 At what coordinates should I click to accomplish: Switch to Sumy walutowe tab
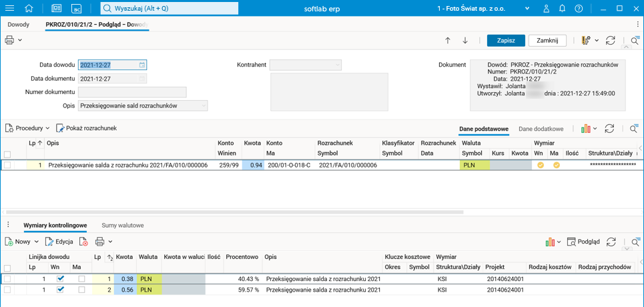point(122,226)
